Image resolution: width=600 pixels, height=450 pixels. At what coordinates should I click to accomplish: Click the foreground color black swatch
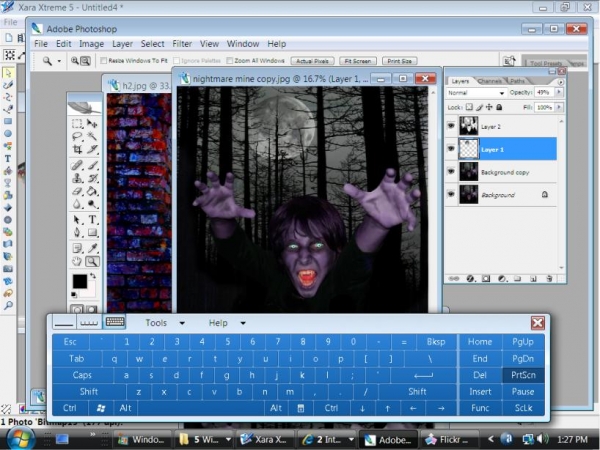pos(80,282)
